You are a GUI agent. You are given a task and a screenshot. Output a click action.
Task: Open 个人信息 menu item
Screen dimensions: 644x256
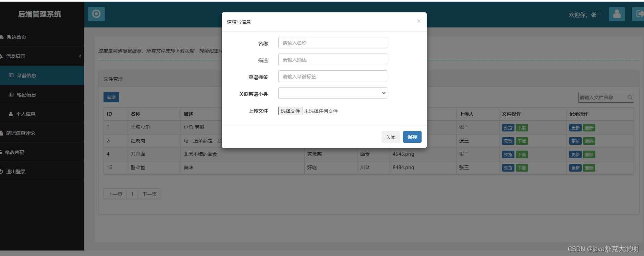[x=42, y=114]
